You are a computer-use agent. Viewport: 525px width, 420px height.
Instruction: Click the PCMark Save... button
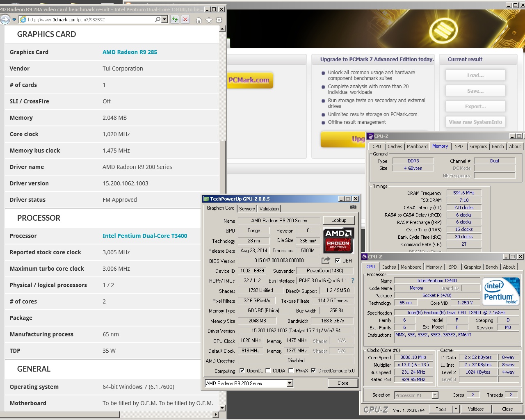coord(475,91)
